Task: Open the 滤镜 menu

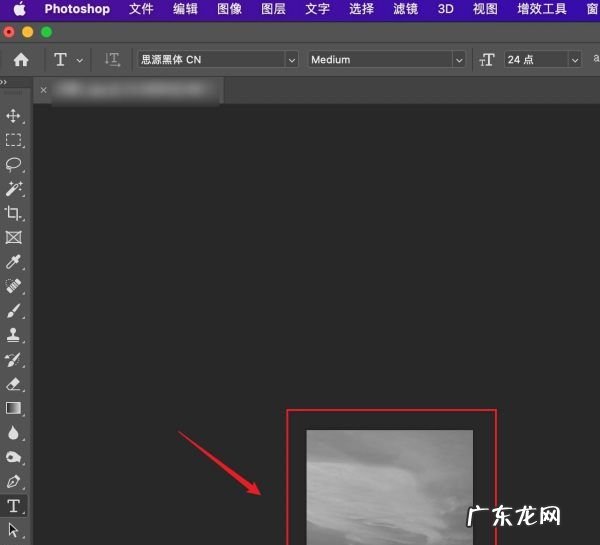Action: (x=405, y=9)
